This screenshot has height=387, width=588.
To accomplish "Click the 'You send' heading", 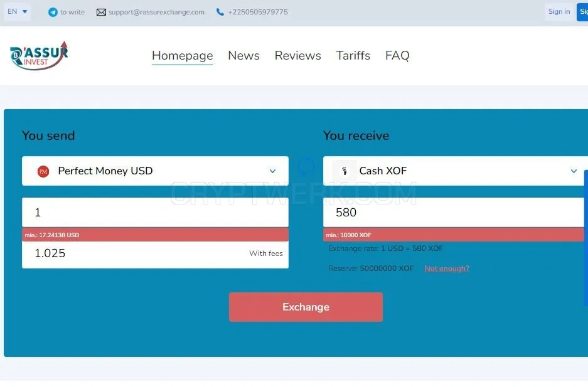I will click(48, 135).
